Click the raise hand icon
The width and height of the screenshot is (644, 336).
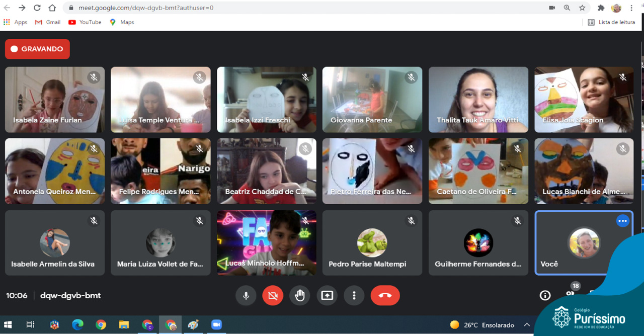300,296
